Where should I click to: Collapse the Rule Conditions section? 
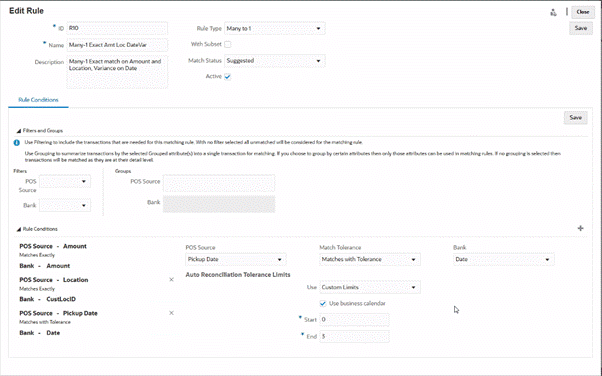click(x=18, y=229)
